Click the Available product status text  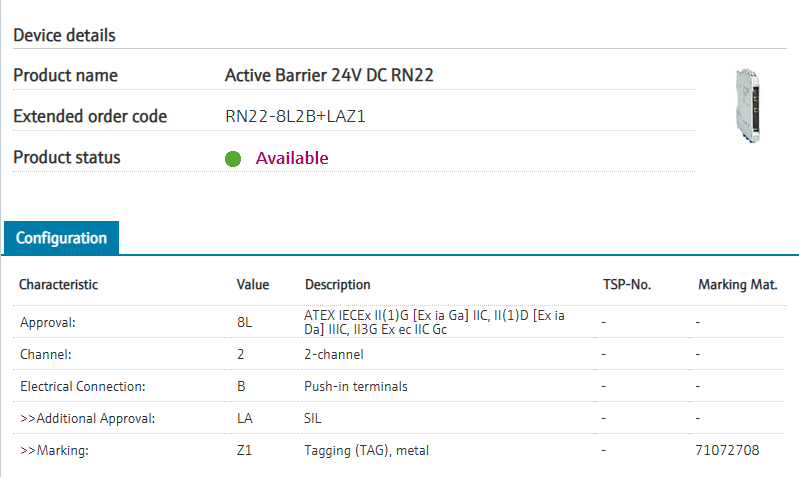tap(292, 158)
